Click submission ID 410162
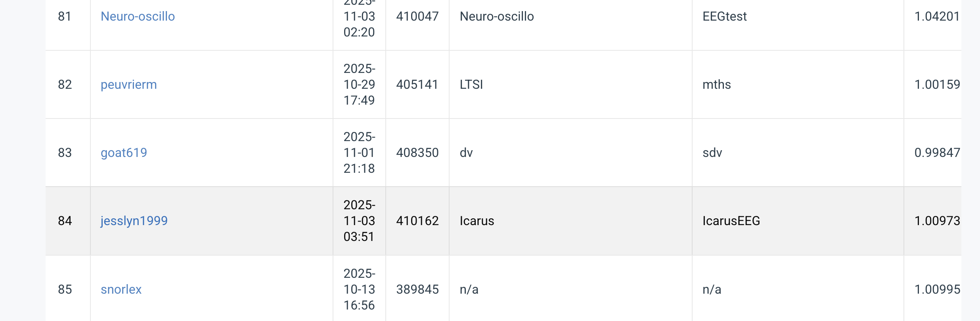Viewport: 980px width, 321px height. 417,221
